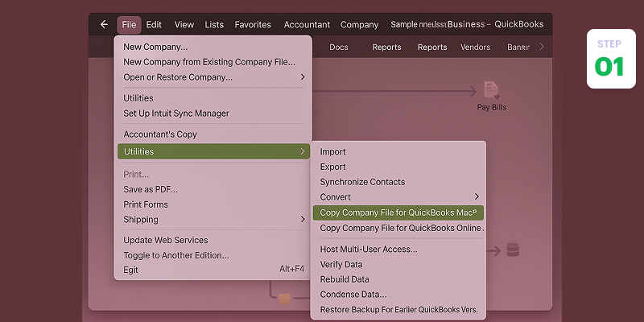Switch to the Docs tab
This screenshot has height=322, width=644.
[339, 47]
